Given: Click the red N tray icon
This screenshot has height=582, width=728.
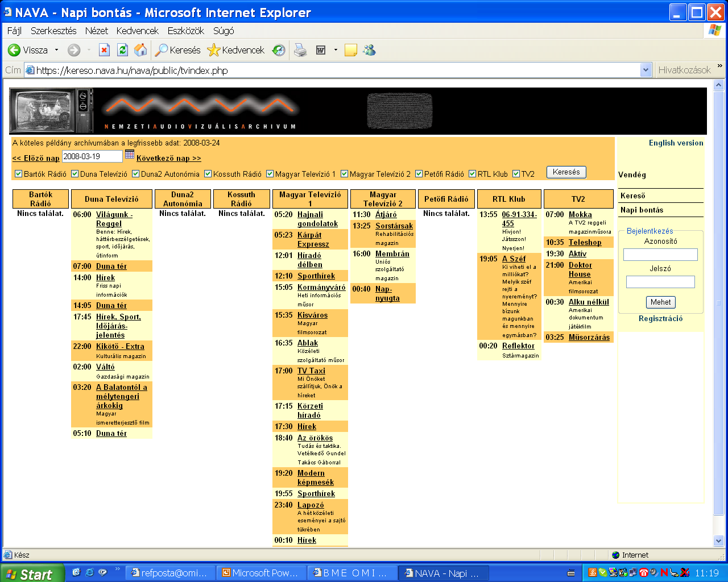Looking at the screenshot, I should (664, 572).
